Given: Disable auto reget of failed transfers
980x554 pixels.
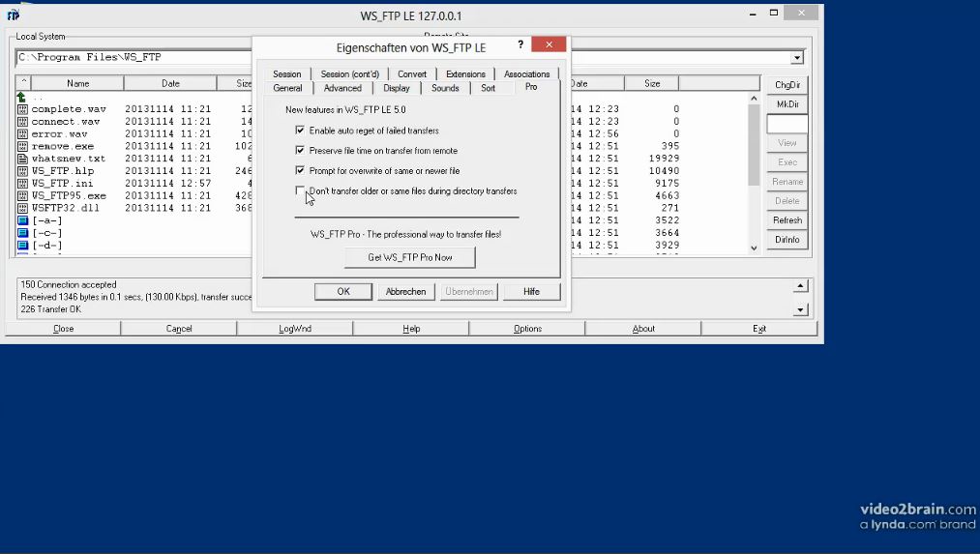Looking at the screenshot, I should 300,131.
